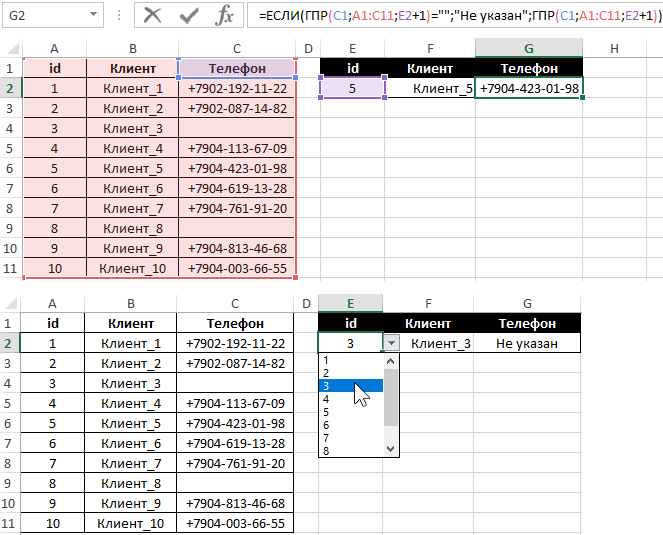Click the Cancel (X) icon in formula bar
Viewport: 663px width, 535px height.
point(152,15)
